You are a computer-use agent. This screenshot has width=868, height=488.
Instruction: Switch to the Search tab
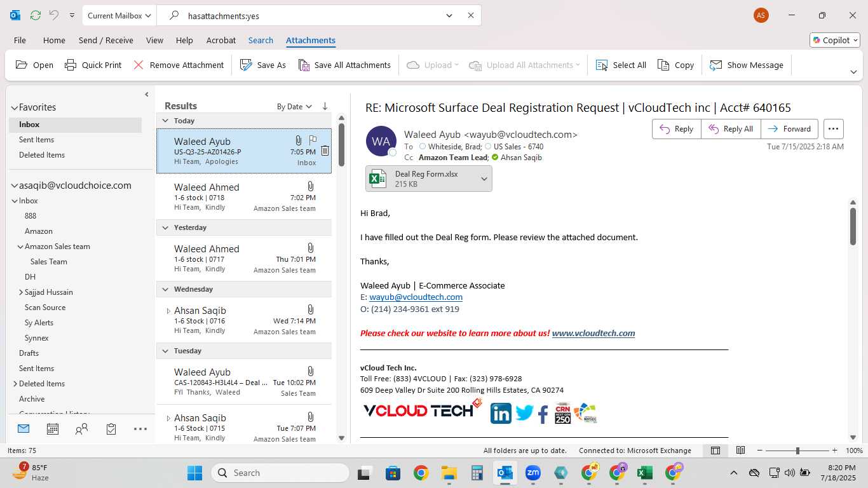point(261,40)
